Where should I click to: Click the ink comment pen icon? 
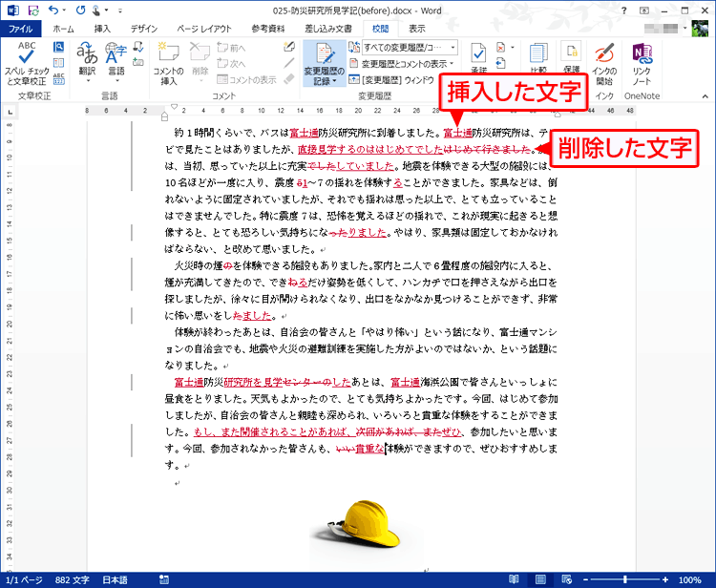tap(288, 47)
